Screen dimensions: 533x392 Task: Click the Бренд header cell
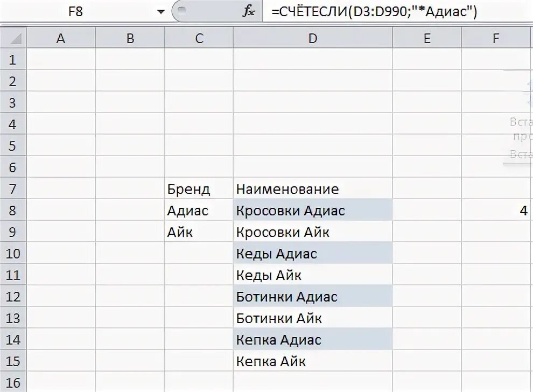199,188
